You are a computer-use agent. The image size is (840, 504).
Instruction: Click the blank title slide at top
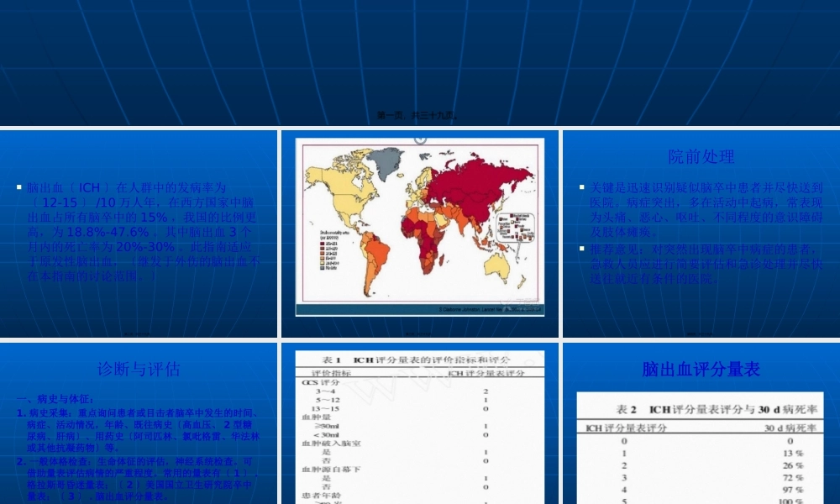419,59
